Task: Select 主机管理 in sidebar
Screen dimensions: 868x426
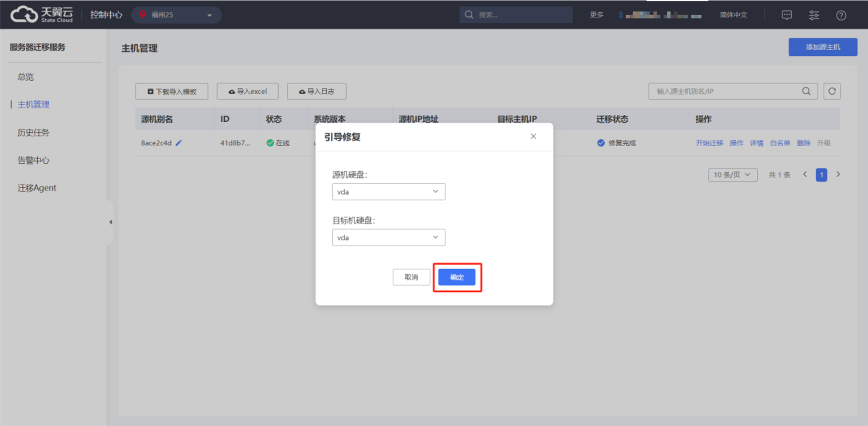Action: [x=34, y=104]
